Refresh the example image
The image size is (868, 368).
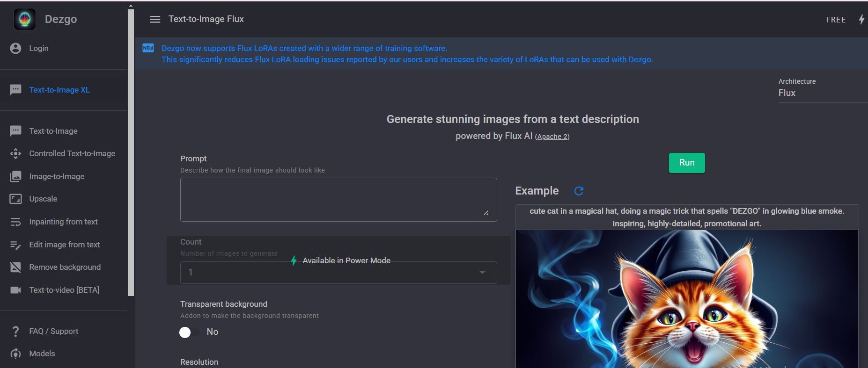coord(579,191)
